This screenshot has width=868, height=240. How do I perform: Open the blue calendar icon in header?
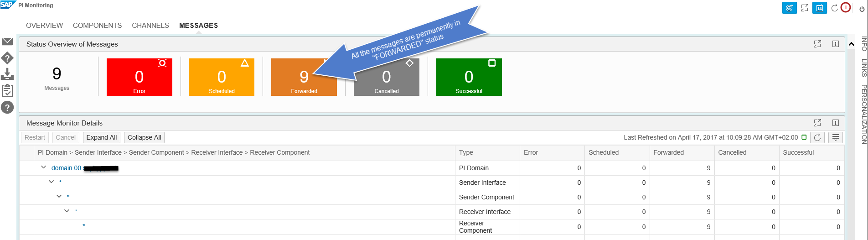pos(820,8)
